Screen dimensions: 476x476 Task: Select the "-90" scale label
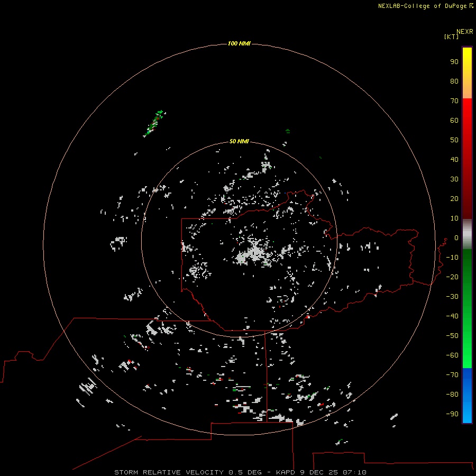[452, 414]
